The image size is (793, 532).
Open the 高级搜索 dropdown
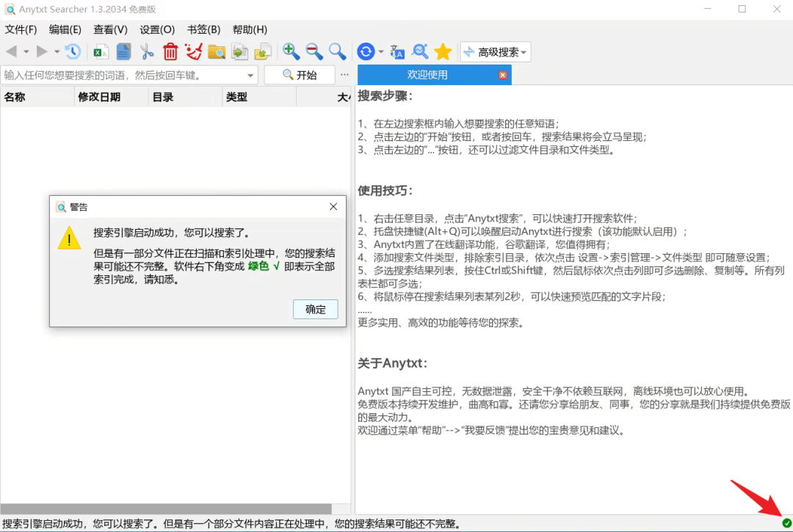coord(496,51)
